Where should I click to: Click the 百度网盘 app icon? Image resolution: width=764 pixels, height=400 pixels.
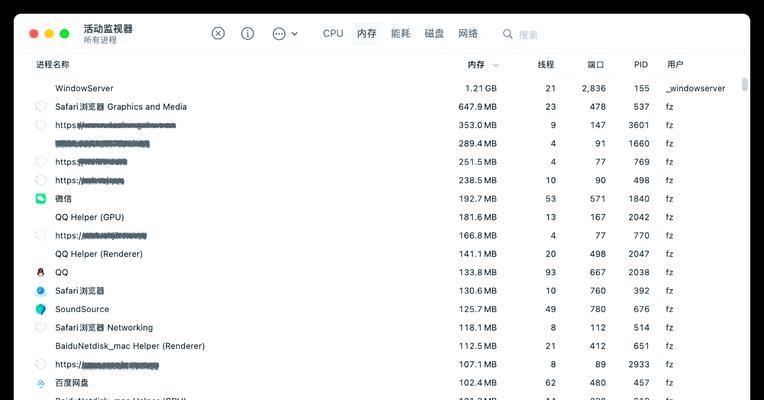point(41,383)
